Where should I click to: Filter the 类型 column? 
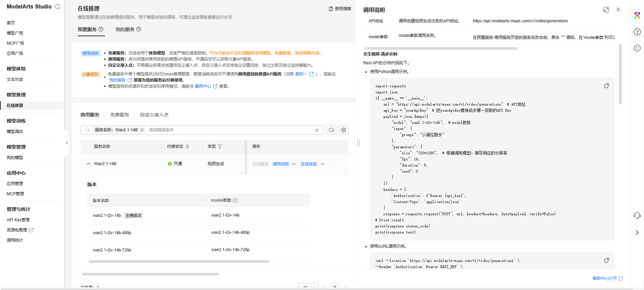click(220, 147)
